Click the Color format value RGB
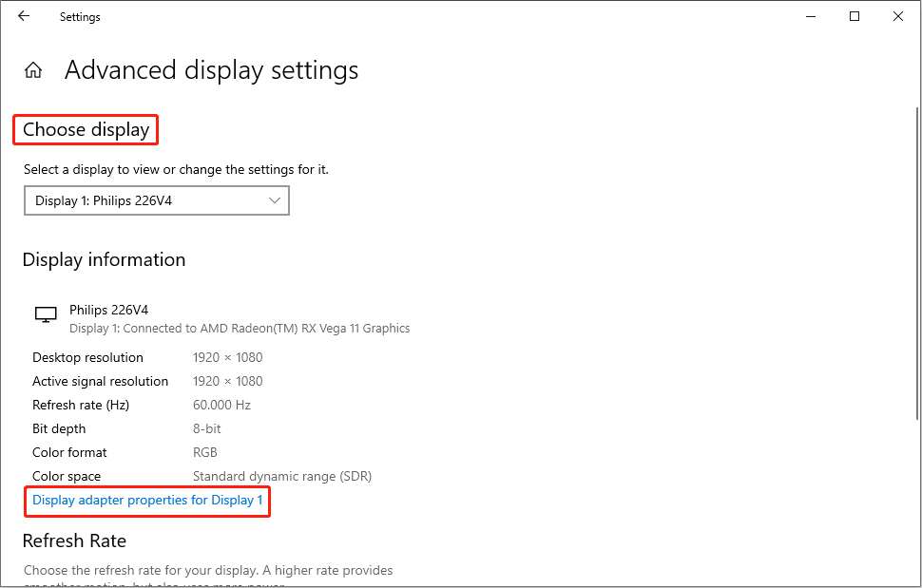This screenshot has width=922, height=588. tap(204, 452)
